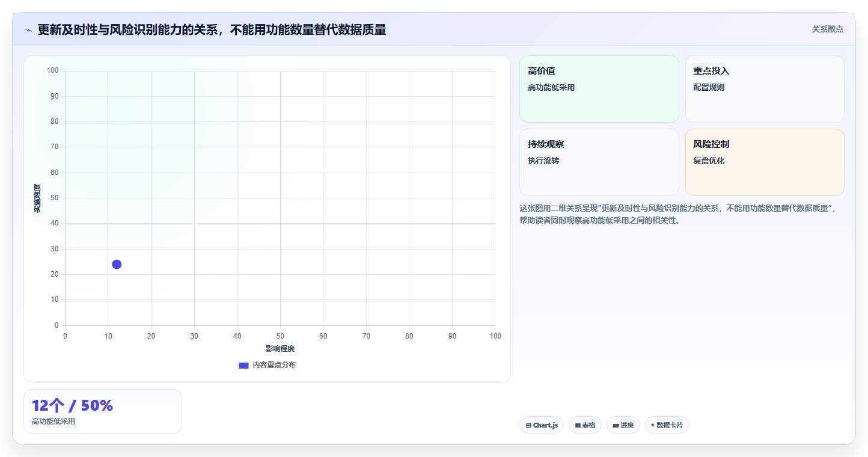Image resolution: width=868 pixels, height=457 pixels.
Task: Click the 进度 tag
Action: click(623, 425)
